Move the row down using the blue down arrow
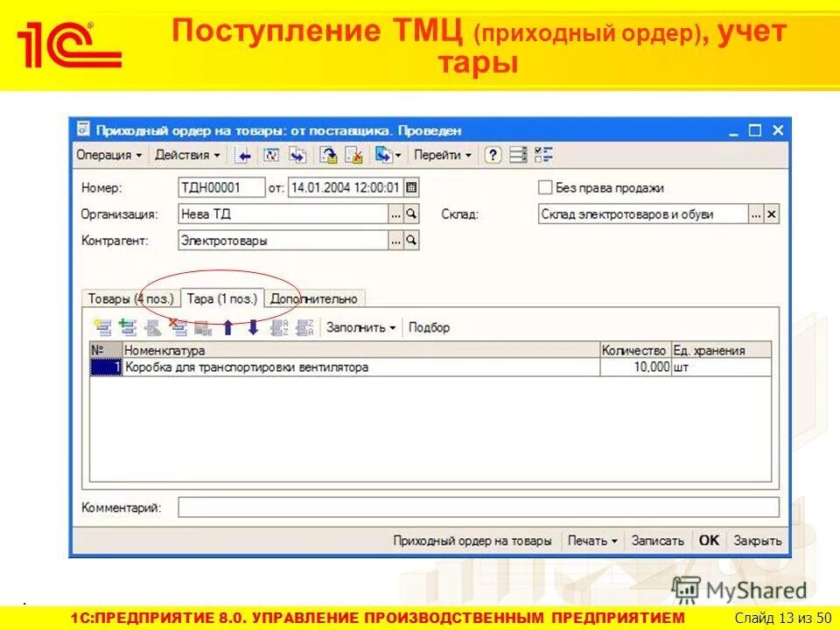 click(x=252, y=328)
